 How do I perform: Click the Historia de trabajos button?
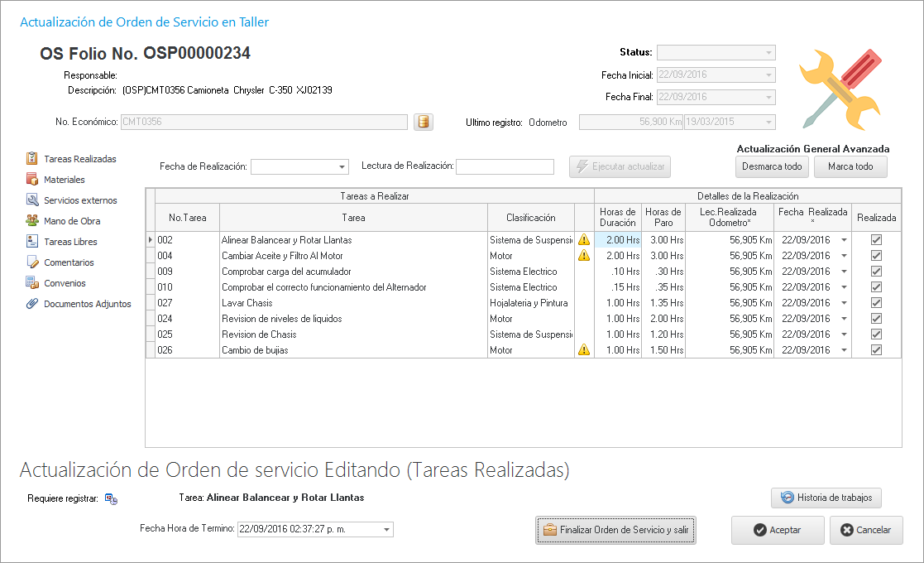pos(826,498)
